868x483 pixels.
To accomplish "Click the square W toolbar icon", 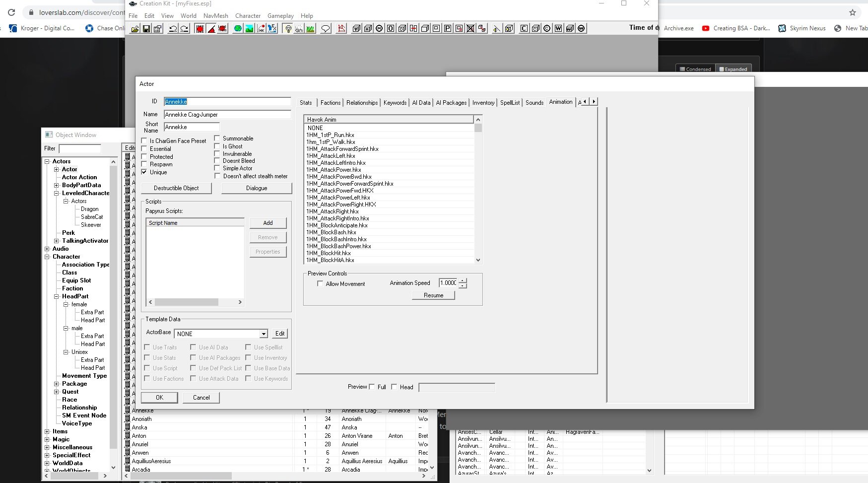I will (558, 29).
